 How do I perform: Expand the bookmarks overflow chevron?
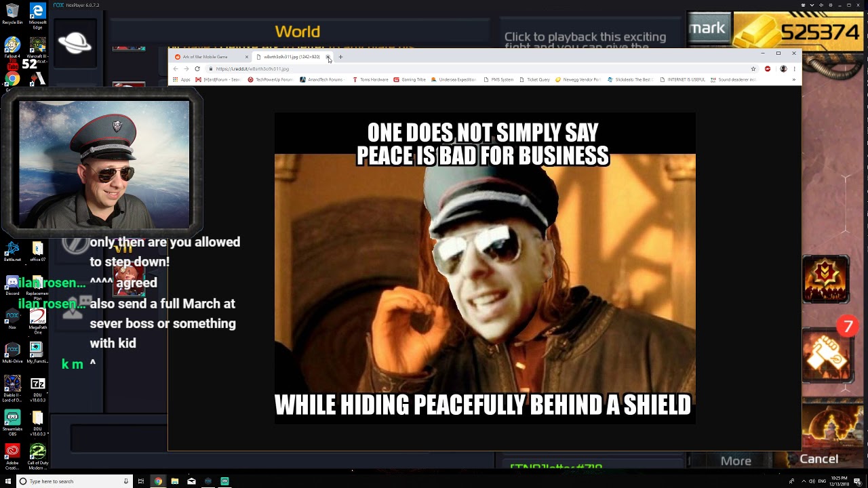pos(793,79)
